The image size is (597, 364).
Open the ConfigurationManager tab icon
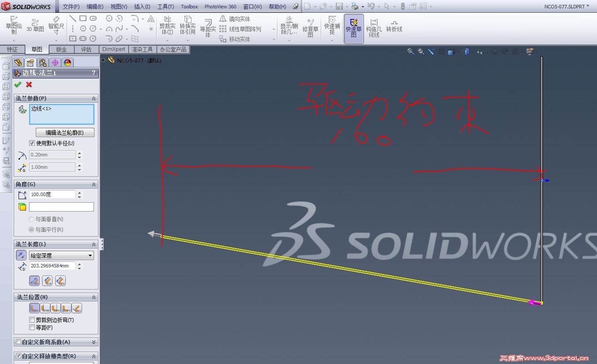coord(42,63)
